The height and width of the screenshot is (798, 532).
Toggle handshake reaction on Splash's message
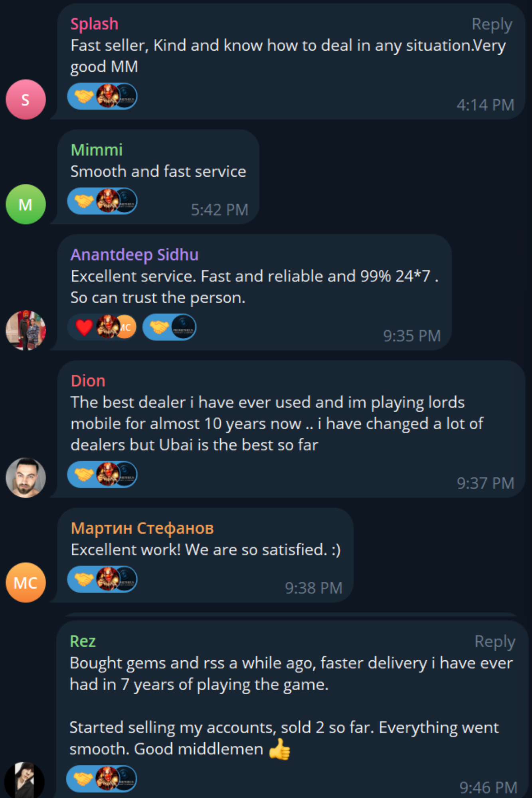point(84,96)
